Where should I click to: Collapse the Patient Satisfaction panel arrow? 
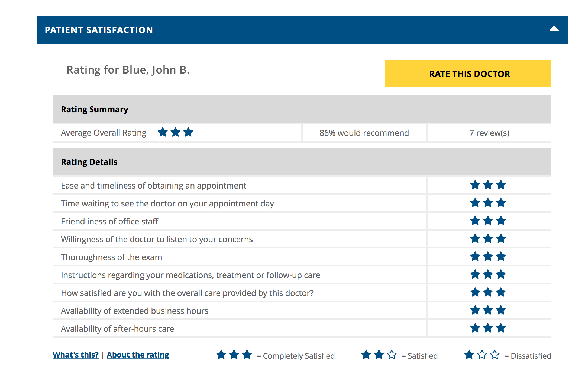[554, 29]
